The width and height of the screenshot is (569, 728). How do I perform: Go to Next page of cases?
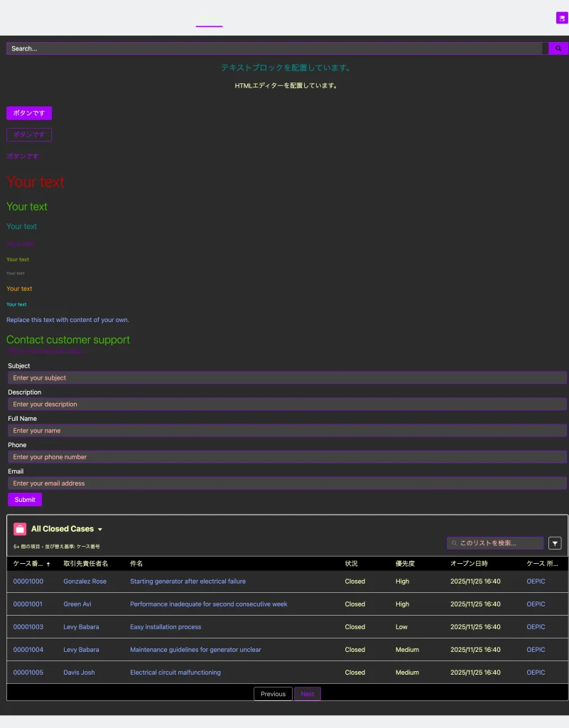click(x=308, y=694)
